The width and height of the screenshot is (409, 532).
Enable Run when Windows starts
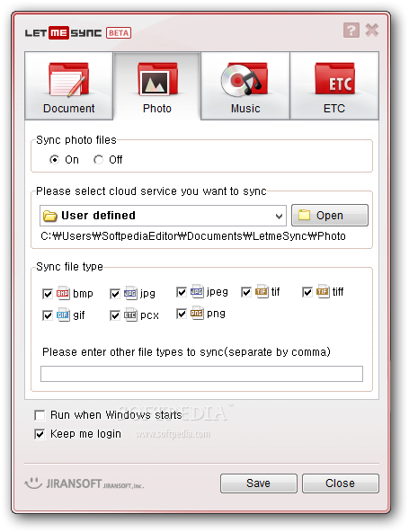click(x=40, y=415)
